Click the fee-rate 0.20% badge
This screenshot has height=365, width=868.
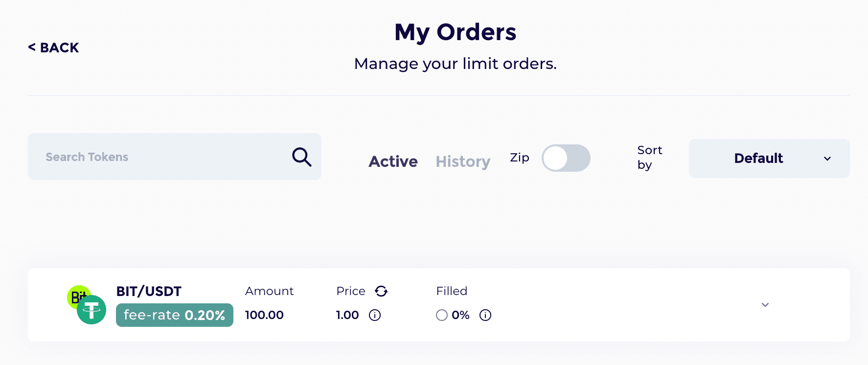[x=175, y=315]
